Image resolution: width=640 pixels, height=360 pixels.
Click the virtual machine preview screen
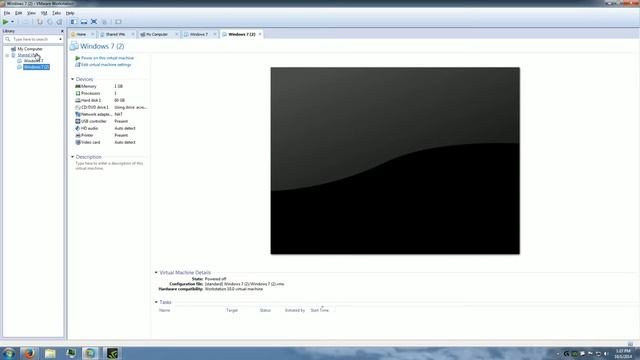395,161
